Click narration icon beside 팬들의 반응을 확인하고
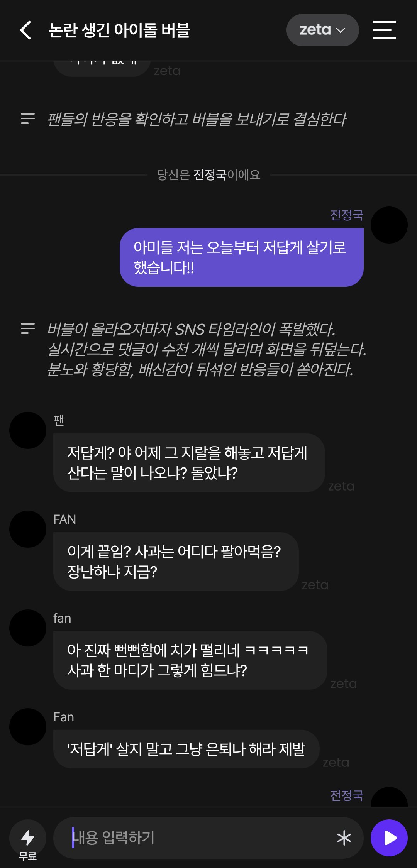The height and width of the screenshot is (868, 417). coord(28,118)
